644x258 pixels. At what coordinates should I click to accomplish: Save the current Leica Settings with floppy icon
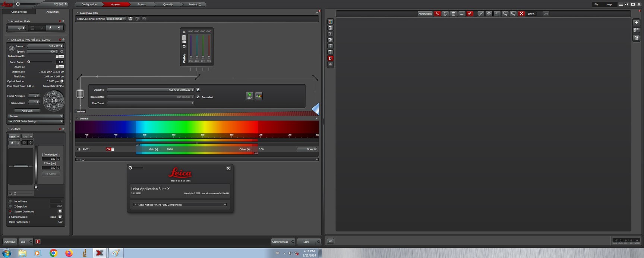[x=130, y=19]
